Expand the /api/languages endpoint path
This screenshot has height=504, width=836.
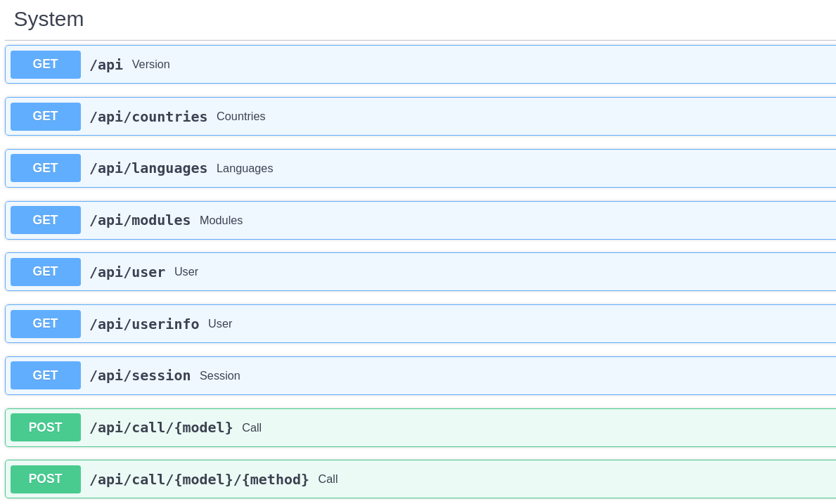coord(148,169)
